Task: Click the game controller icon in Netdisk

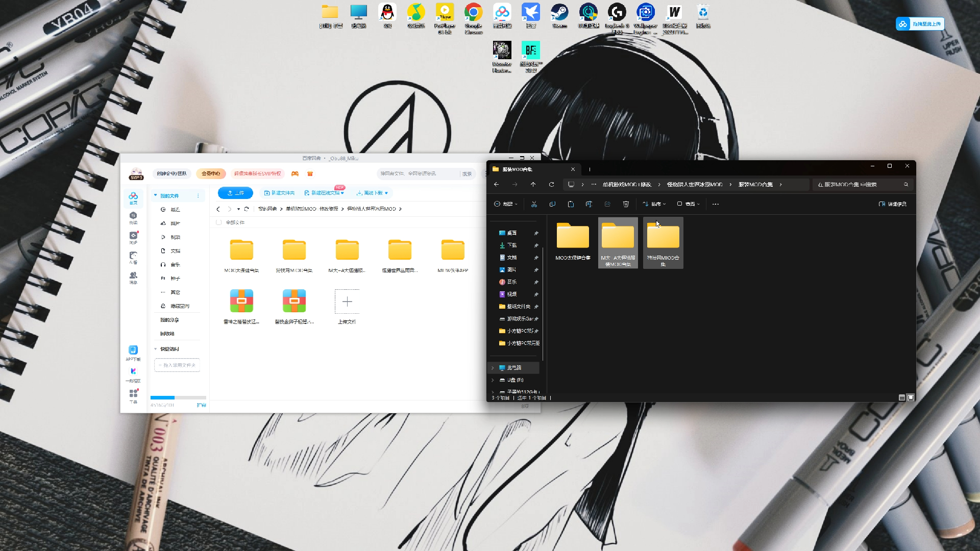Action: [295, 173]
